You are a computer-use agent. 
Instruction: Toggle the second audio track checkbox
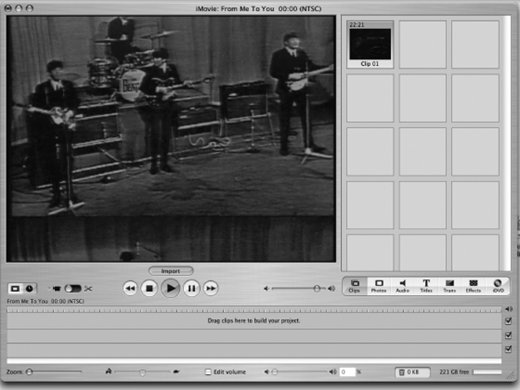click(x=509, y=349)
